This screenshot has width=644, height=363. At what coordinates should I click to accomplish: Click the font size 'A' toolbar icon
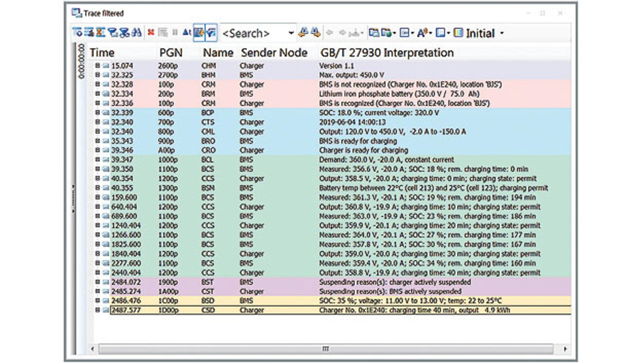(x=422, y=33)
